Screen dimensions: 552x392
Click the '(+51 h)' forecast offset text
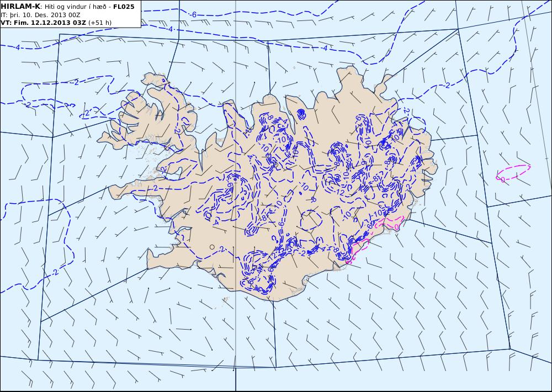99,23
